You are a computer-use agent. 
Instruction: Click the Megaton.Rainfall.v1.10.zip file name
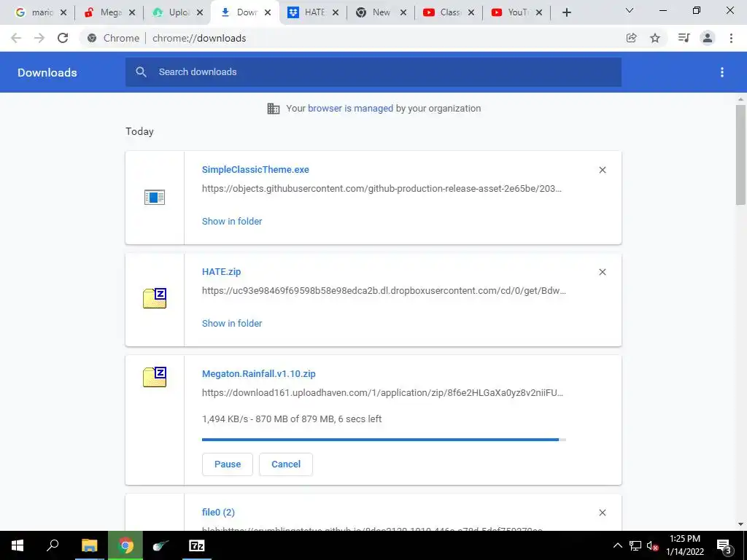(259, 374)
